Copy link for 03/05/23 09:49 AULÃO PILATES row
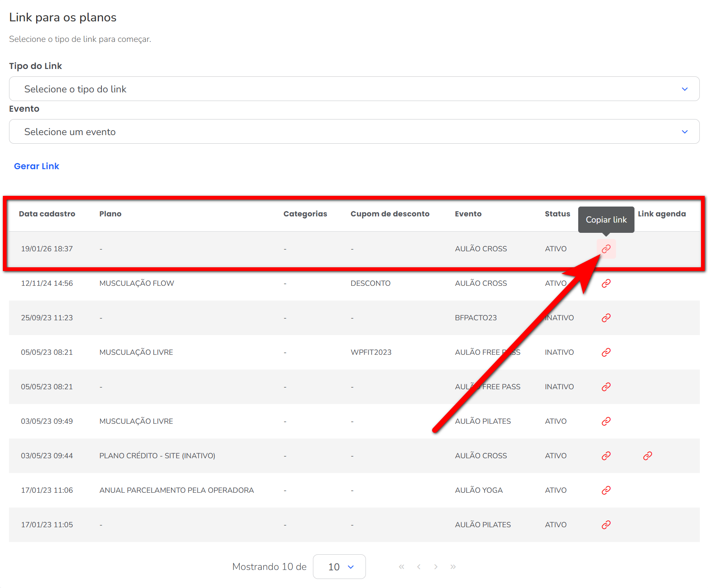Screen dimensions: 708x588 coord(606,421)
